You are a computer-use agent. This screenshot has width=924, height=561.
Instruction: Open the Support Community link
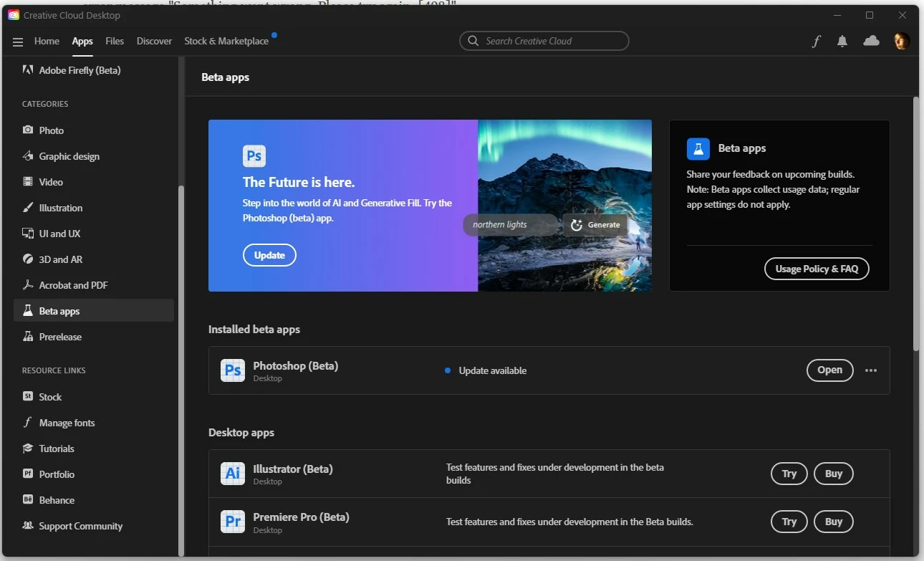pos(94,526)
